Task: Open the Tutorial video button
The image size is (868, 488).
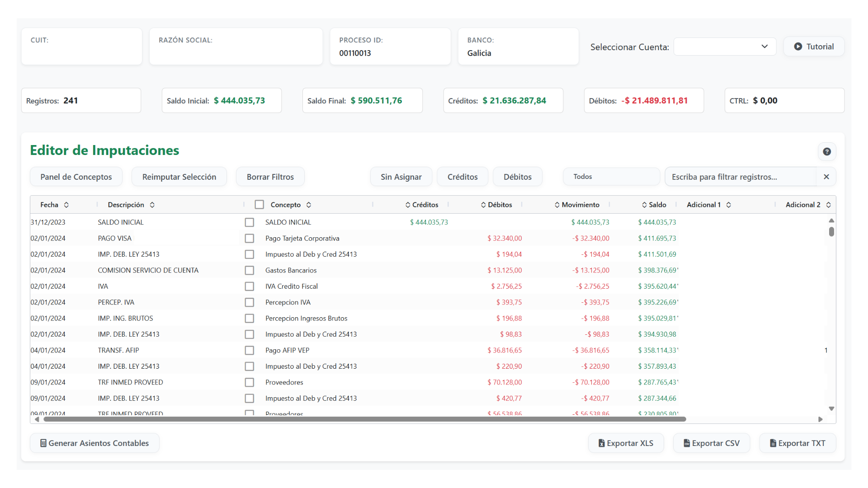Action: 814,47
